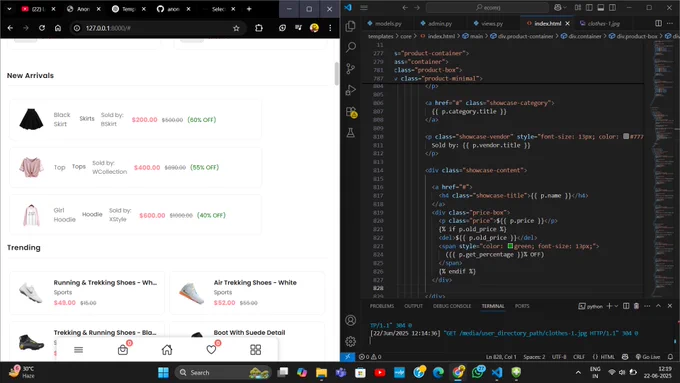The height and width of the screenshot is (383, 680).
Task: Open the Copilot icon in VS Code title bar
Action: point(558,7)
